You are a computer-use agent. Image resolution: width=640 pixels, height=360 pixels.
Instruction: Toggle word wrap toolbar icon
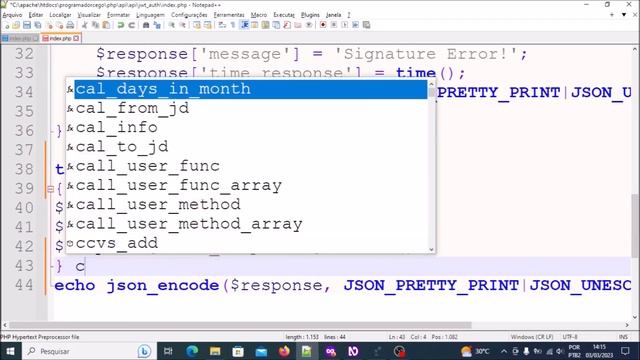222,25
